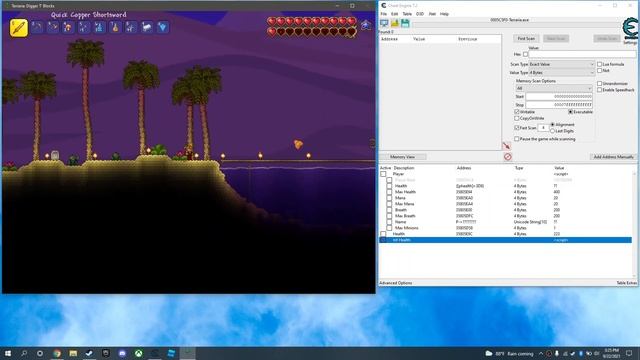640x360 pixels.
Task: Focus the scan Value input field
Action: (582, 54)
